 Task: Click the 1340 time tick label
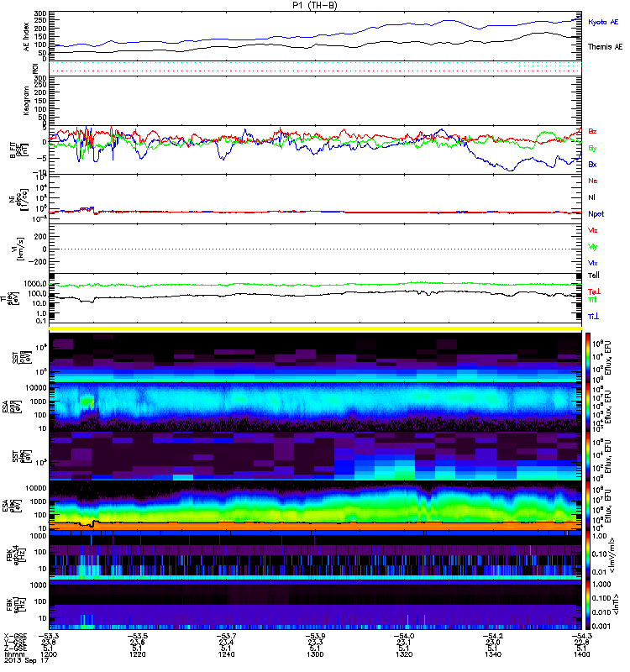[493, 654]
